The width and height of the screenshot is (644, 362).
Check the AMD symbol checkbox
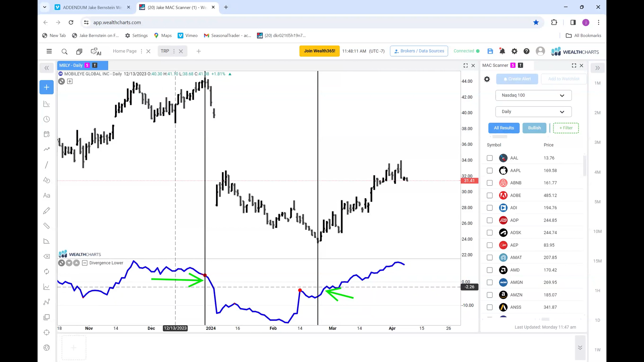(490, 270)
